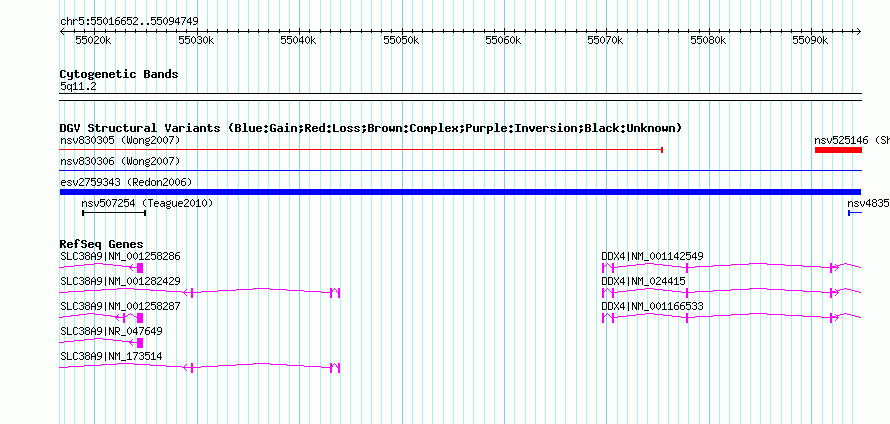Select the thick blue esv2759343 gain bar

point(460,192)
